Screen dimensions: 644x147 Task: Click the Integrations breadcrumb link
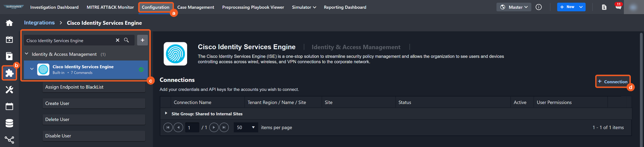point(39,23)
